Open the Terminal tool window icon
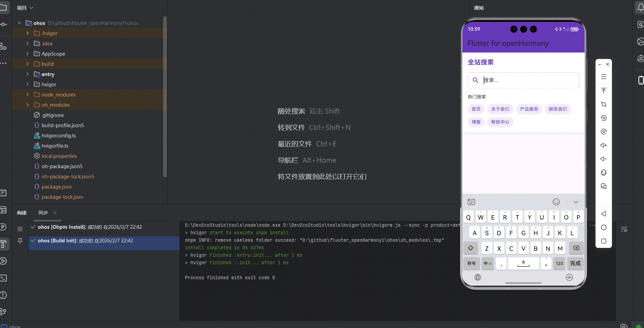The image size is (644, 328). pyautogui.click(x=3, y=278)
